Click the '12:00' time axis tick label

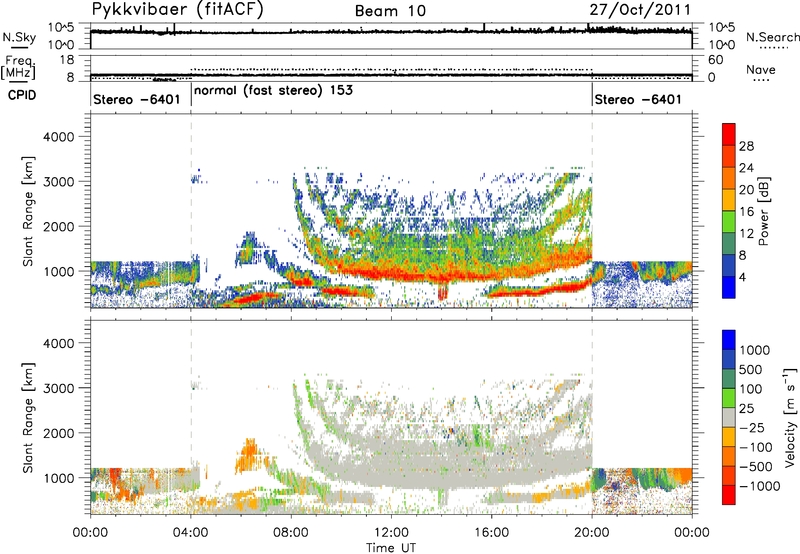(x=391, y=533)
